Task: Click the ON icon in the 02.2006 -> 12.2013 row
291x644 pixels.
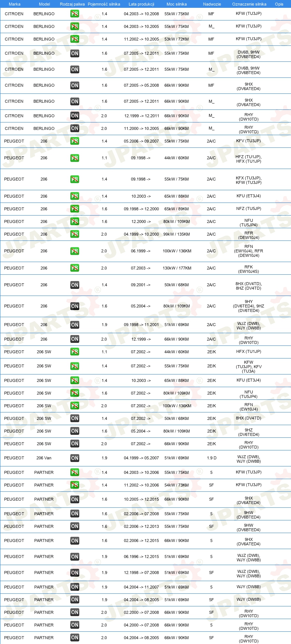Action: [75, 526]
